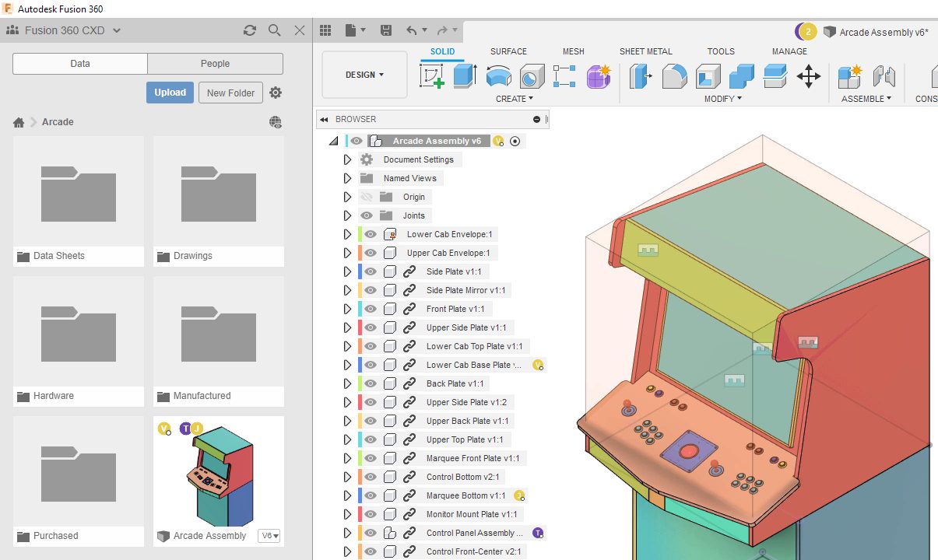Click the New Folder button
The image size is (938, 560).
[x=230, y=93]
